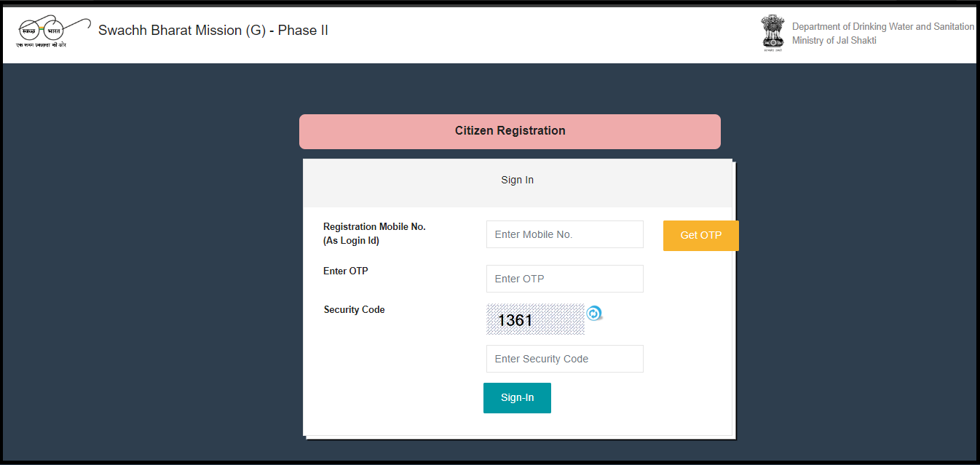Refresh the security code captcha
Screen dimensions: 980x465
[x=595, y=314]
